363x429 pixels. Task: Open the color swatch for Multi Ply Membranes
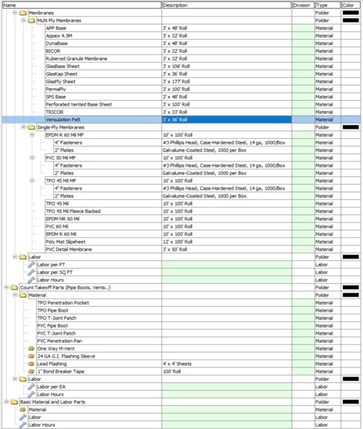[351, 20]
